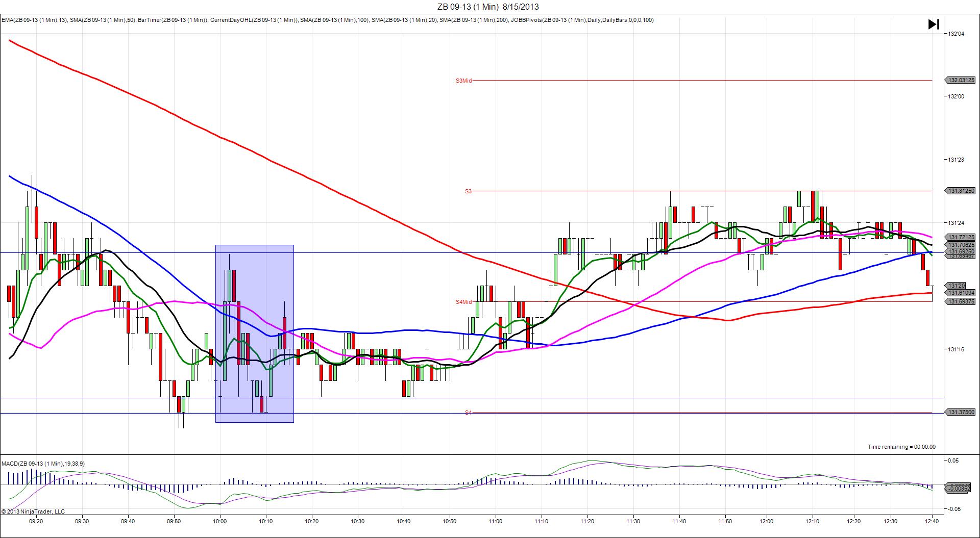Click the -0.05 MACD axis label

click(953, 509)
